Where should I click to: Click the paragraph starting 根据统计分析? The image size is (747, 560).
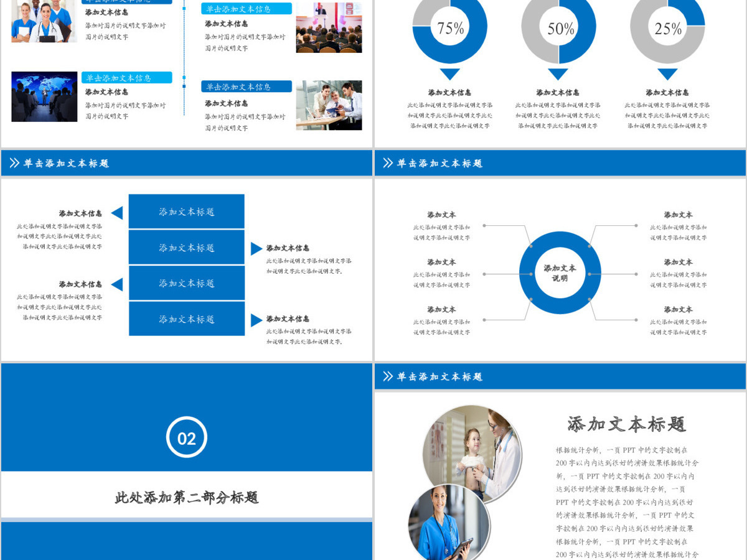click(x=627, y=502)
